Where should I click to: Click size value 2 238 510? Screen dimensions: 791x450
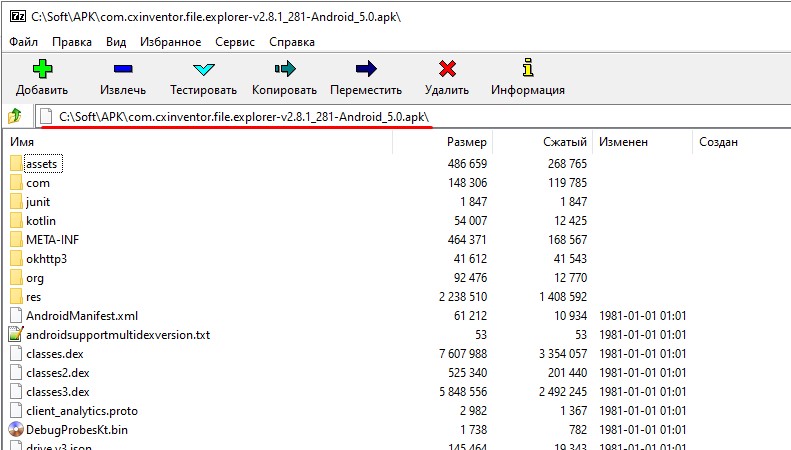point(463,297)
